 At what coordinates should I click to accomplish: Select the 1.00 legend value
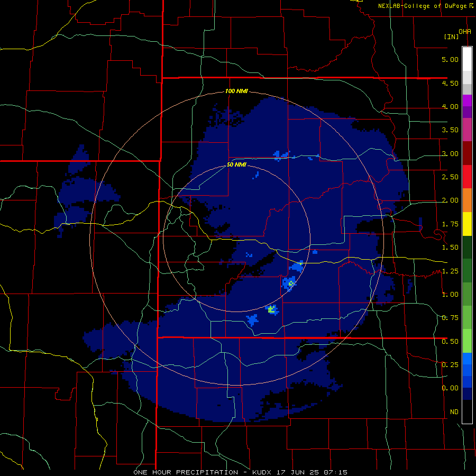(450, 295)
